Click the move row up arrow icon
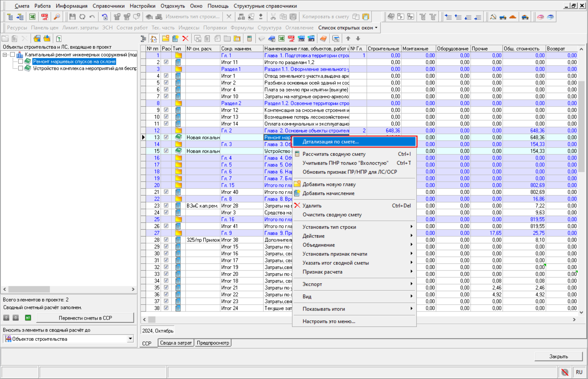 coord(348,39)
